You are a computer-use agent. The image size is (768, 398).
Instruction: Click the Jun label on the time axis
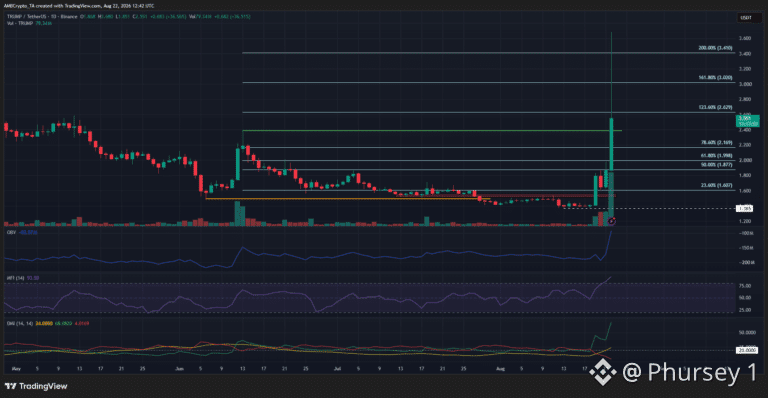tap(180, 369)
